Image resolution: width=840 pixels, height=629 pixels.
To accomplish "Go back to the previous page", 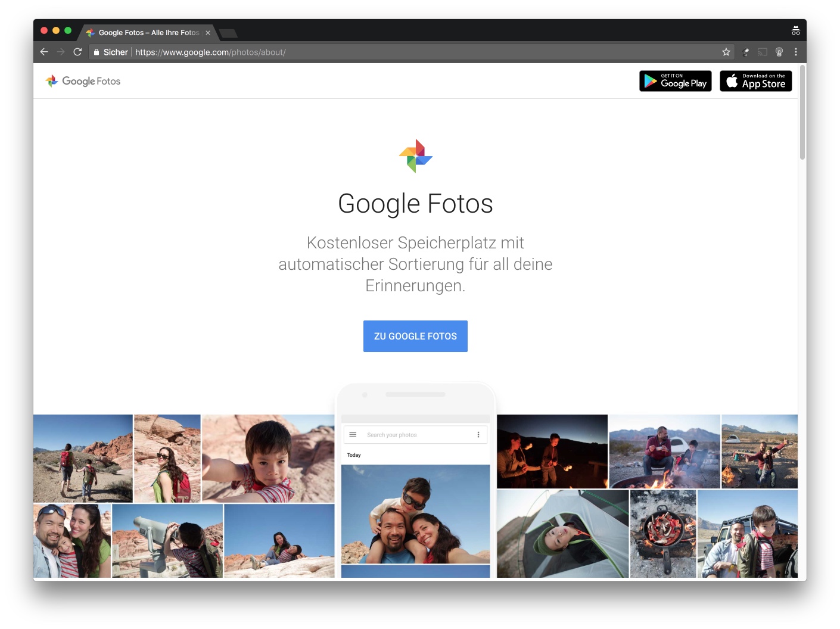I will (44, 52).
